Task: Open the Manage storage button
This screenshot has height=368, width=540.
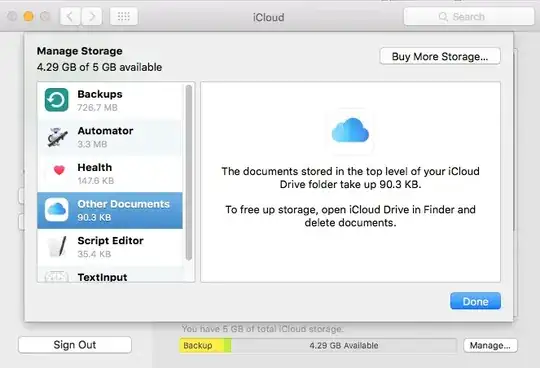Action: (x=490, y=345)
